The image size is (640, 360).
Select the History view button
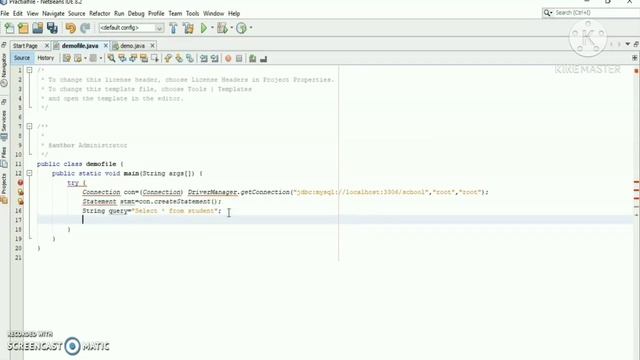pyautogui.click(x=46, y=58)
